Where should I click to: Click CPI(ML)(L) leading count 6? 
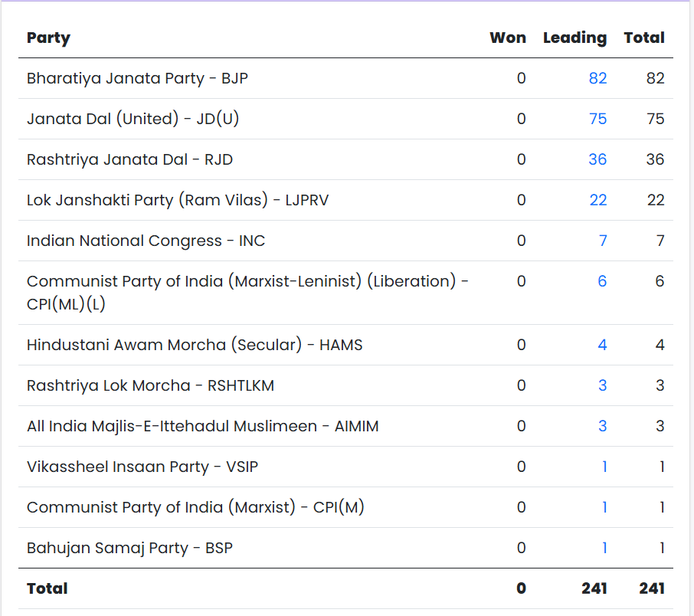(602, 281)
